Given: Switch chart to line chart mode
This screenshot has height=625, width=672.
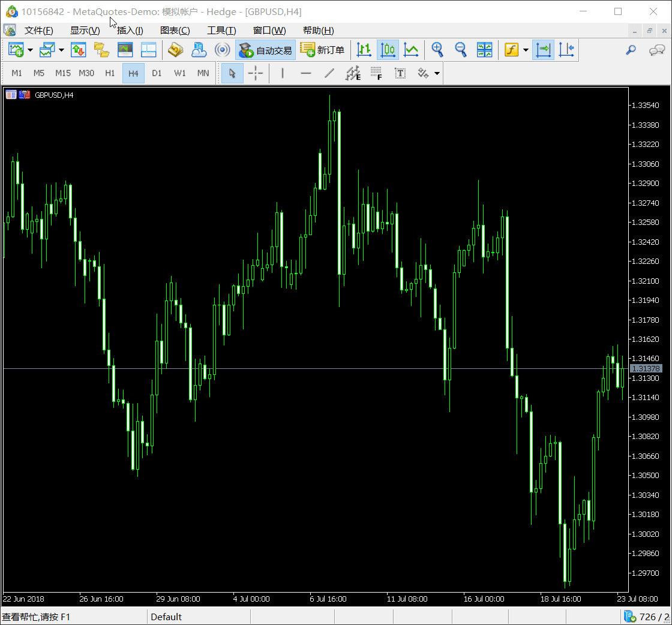Looking at the screenshot, I should pyautogui.click(x=411, y=50).
